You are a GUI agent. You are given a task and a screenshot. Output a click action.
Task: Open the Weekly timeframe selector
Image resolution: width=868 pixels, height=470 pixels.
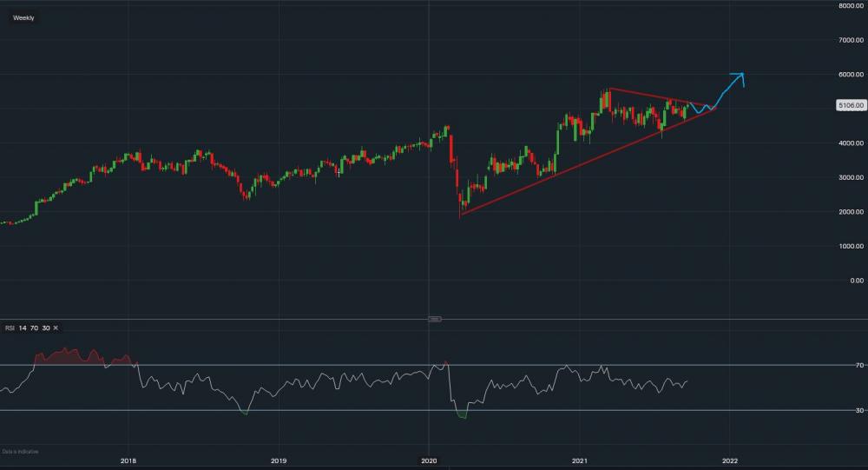pos(23,17)
